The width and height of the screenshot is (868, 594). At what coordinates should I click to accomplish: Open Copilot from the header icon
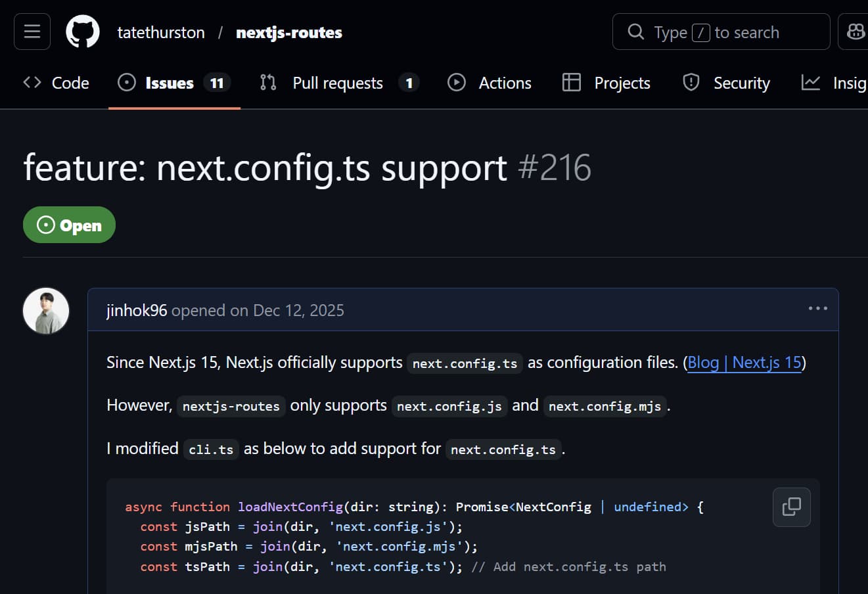[856, 31]
